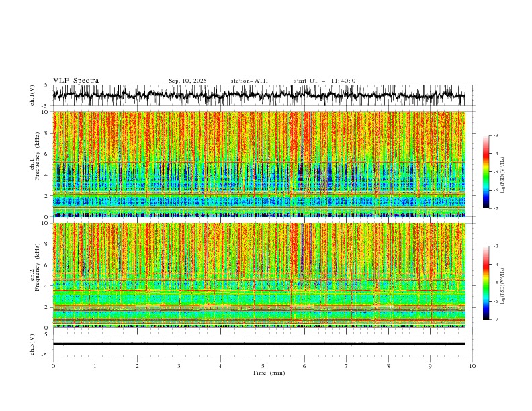Click the "VLF Spectra" plot title
The height and width of the screenshot is (411, 532).
(76, 81)
